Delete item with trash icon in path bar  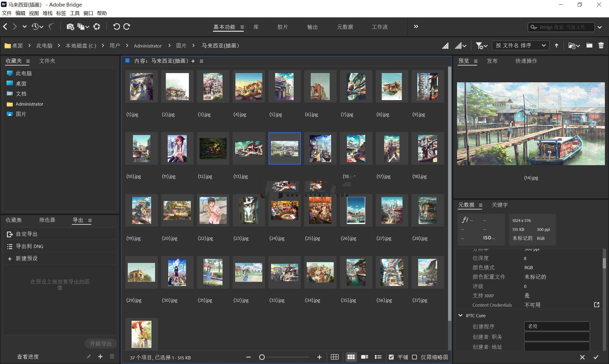[601, 45]
